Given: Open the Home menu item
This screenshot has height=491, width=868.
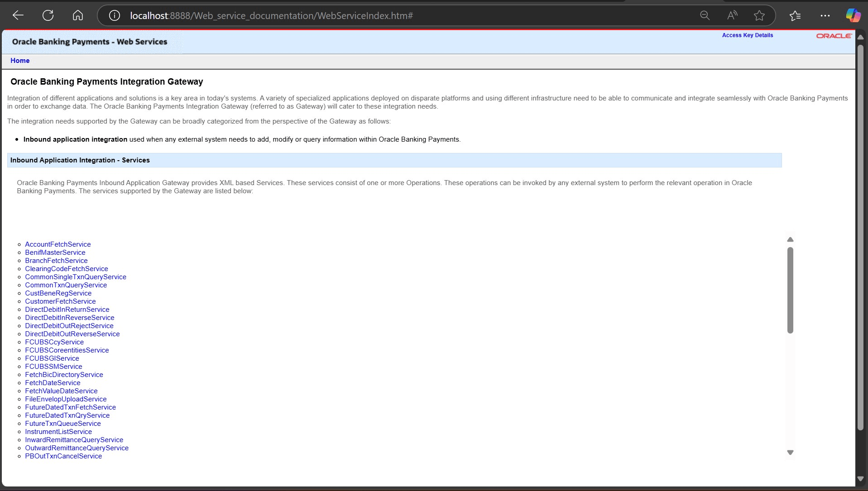Looking at the screenshot, I should (20, 61).
